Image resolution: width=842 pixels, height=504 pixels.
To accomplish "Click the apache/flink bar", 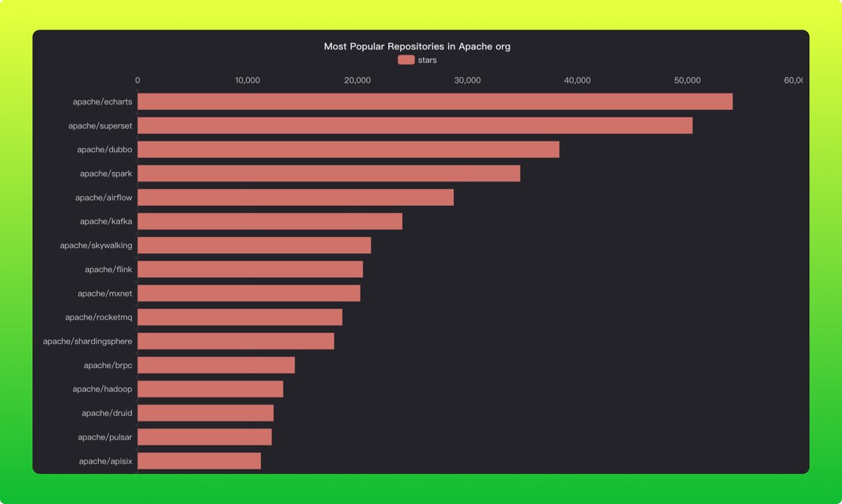I will click(250, 269).
